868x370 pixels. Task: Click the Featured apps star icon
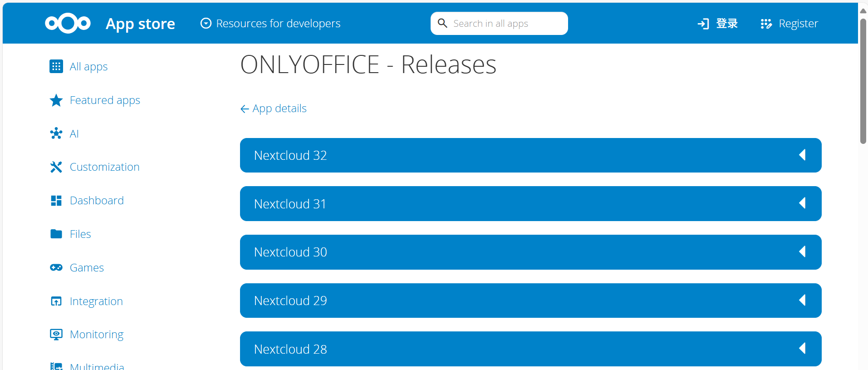(56, 100)
